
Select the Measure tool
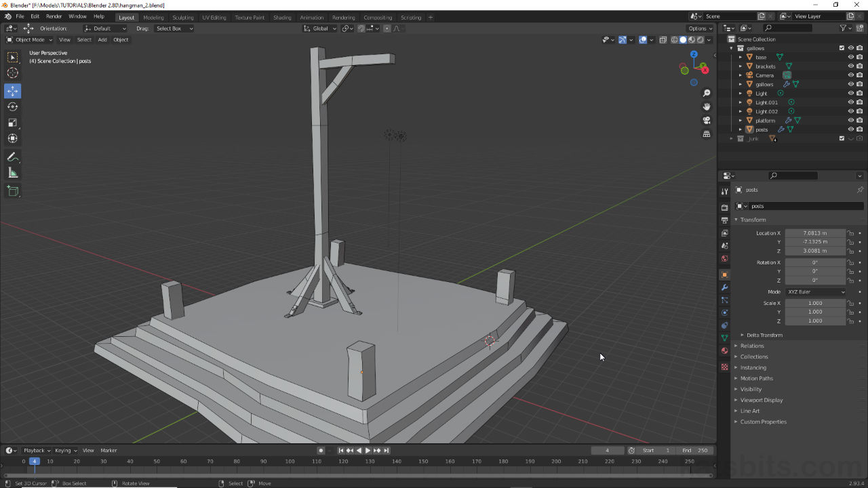click(13, 173)
